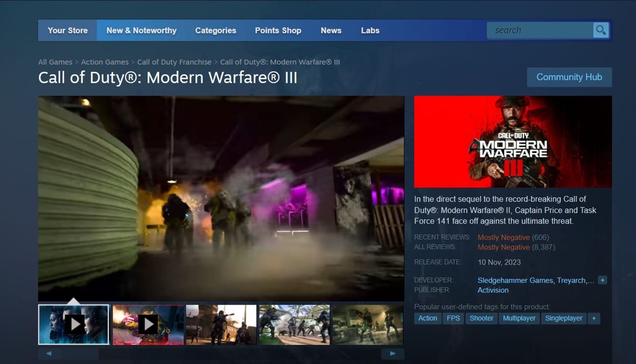Image resolution: width=636 pixels, height=364 pixels.
Task: Open the Activision publisher page
Action: coord(493,290)
